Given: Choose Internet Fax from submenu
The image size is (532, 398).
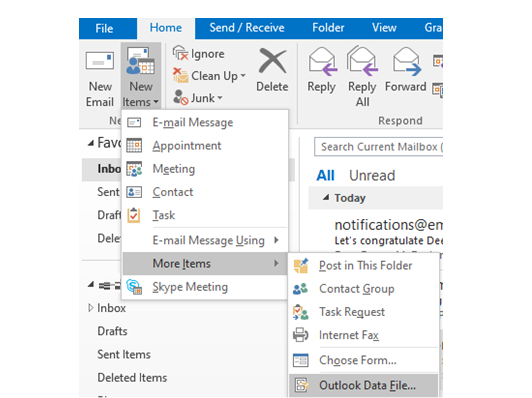Looking at the screenshot, I should (364, 335).
